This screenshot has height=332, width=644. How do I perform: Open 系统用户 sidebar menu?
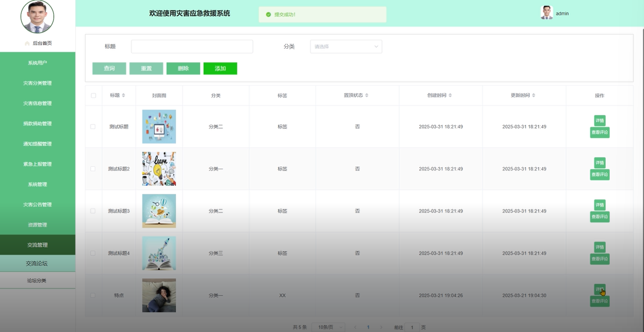(38, 63)
